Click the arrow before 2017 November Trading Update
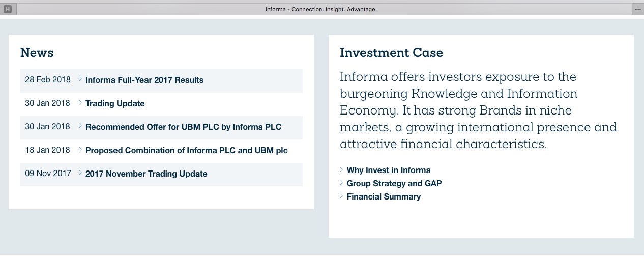Screen dimensions: 644x256 tap(80, 173)
